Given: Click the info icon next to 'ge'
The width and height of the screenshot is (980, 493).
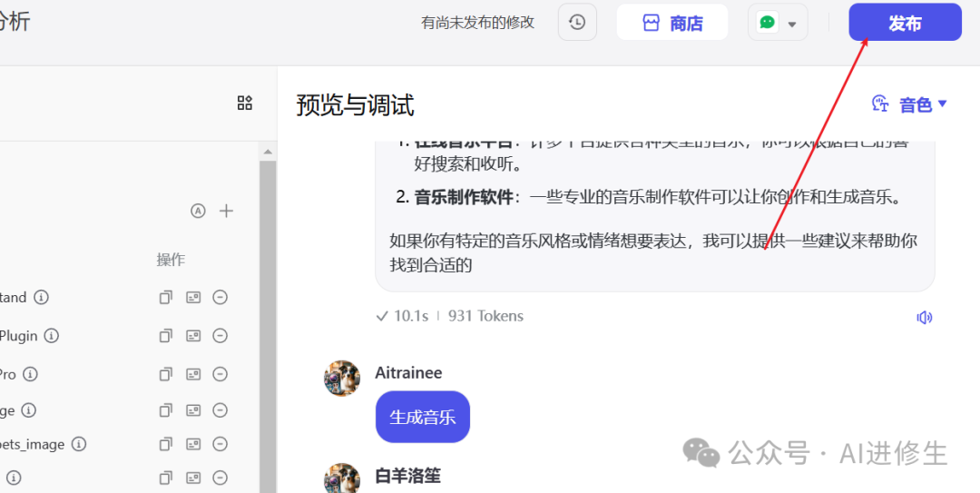Looking at the screenshot, I should point(29,410).
